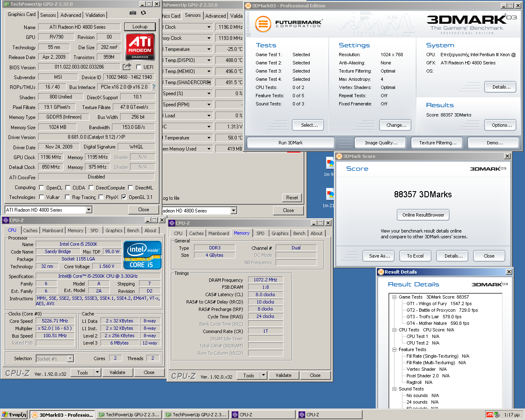The image size is (525, 420).
Task: Click the System Details button in 3DMark03
Action: click(501, 87)
